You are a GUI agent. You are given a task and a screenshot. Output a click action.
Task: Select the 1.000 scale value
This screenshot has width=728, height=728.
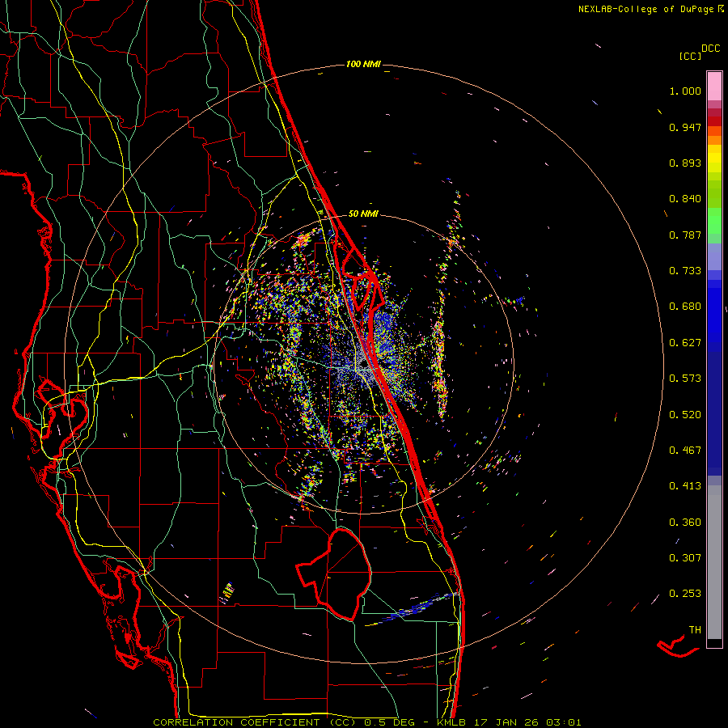[x=685, y=91]
